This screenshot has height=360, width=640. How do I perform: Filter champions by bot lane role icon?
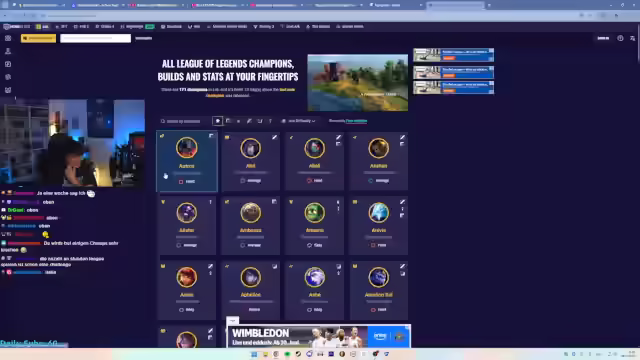click(260, 121)
